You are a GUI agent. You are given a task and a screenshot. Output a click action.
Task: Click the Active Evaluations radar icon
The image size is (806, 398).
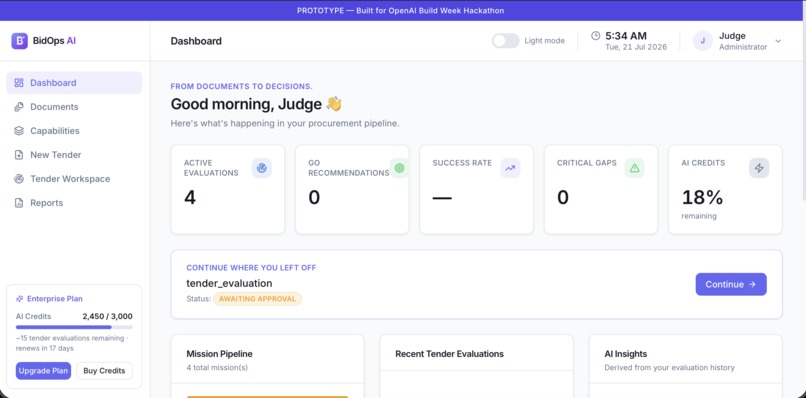[262, 168]
